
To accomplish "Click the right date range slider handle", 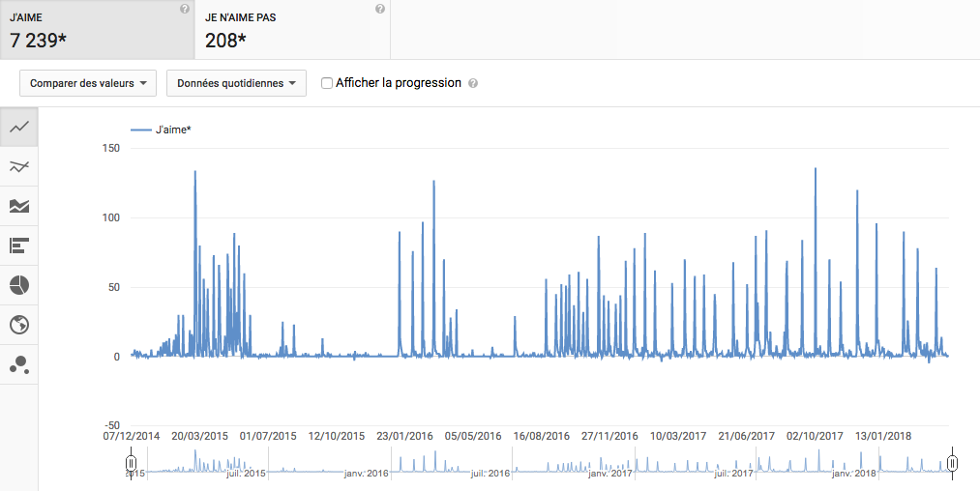I will click(953, 464).
